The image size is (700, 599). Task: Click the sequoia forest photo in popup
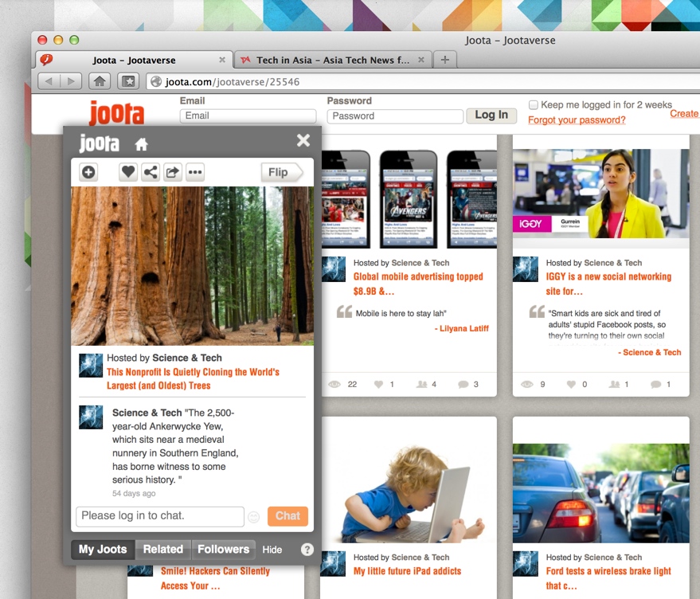[x=193, y=266]
